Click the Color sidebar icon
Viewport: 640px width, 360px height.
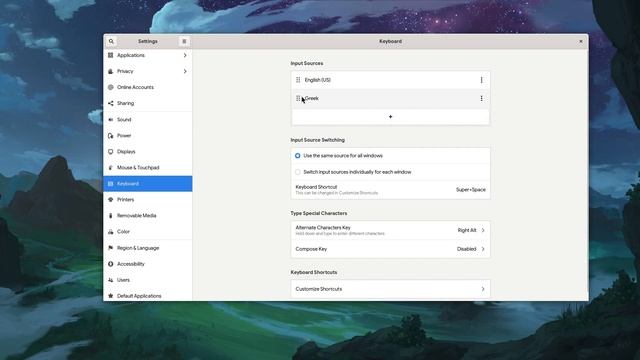[110, 231]
